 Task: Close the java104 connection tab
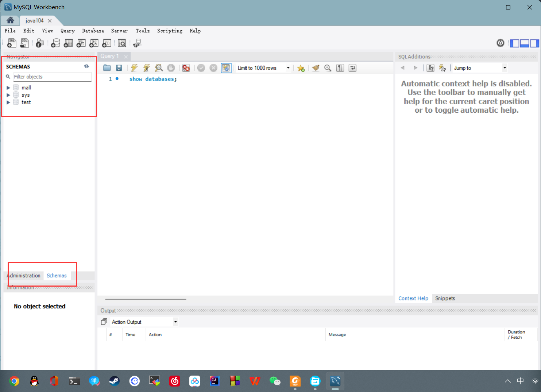(50, 21)
